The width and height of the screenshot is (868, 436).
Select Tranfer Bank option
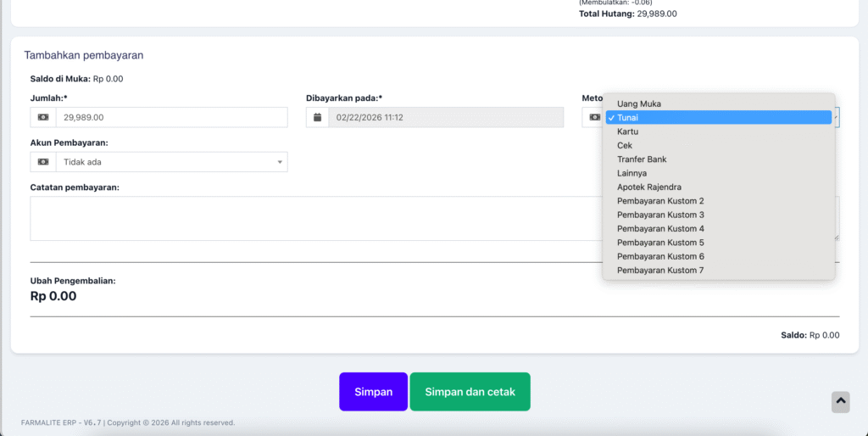pos(642,159)
